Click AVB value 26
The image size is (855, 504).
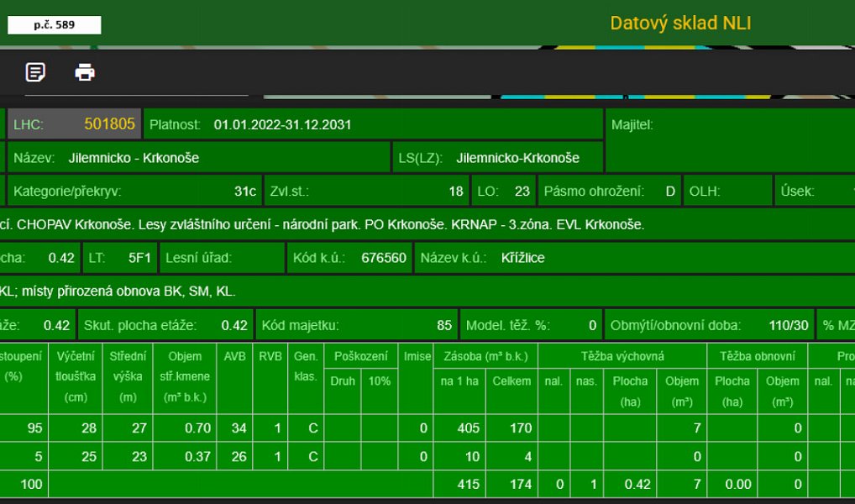[239, 456]
